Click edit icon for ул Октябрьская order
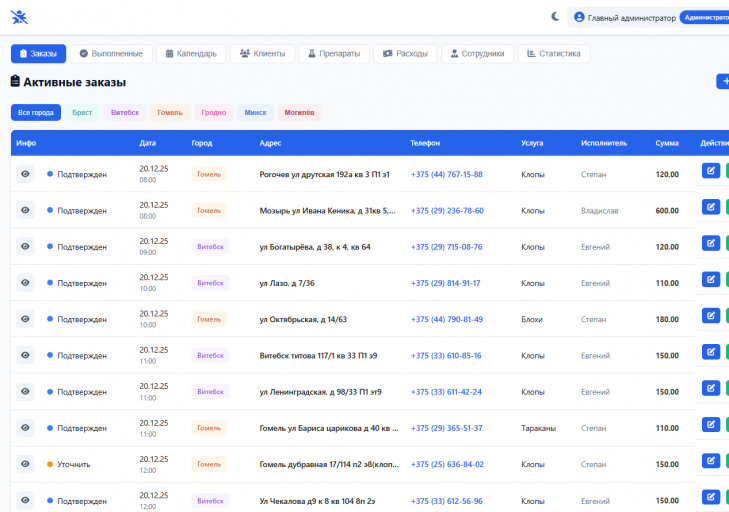Screen dimensions: 729x512 tap(710, 316)
